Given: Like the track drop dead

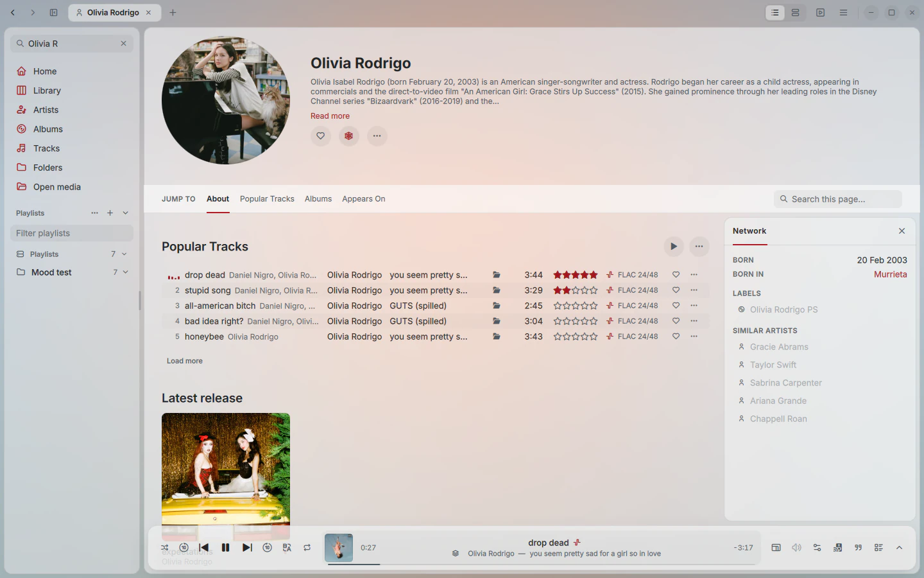Looking at the screenshot, I should 676,275.
